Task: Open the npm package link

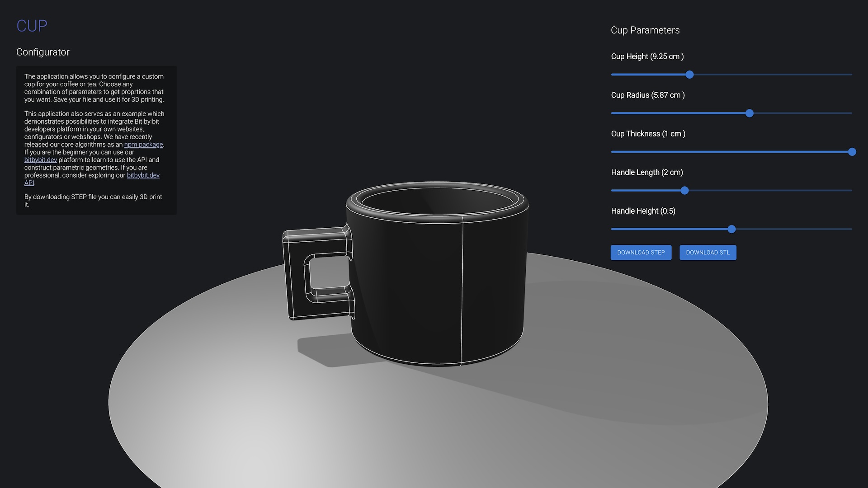Action: 143,145
